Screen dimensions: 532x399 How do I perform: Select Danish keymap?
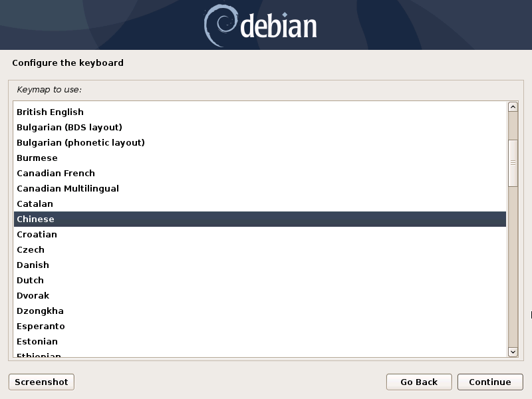260,265
